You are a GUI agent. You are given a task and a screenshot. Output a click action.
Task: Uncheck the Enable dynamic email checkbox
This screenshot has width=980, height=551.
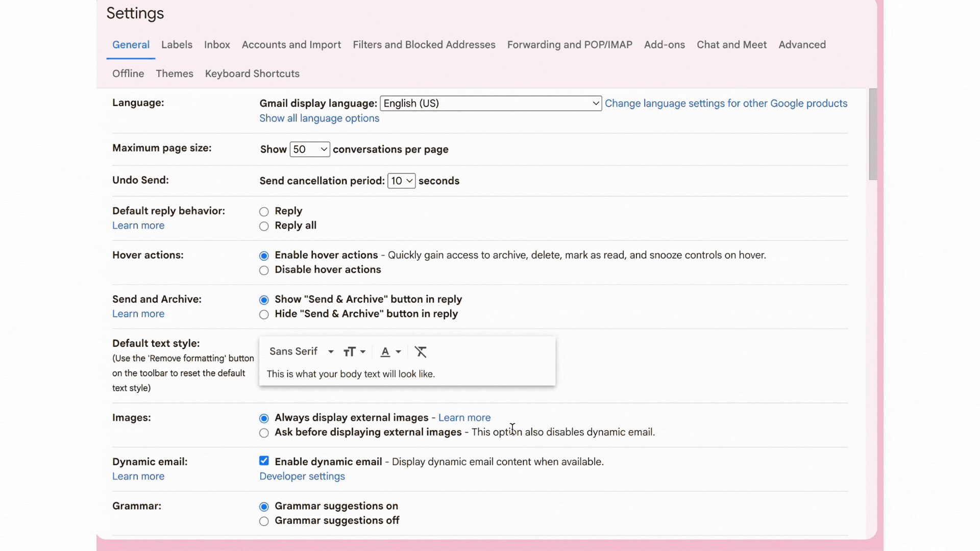coord(264,461)
